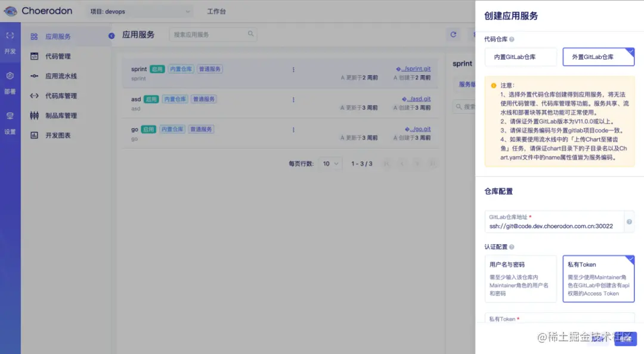
Task: Click the 代码管理 sidebar icon
Action: 35,56
